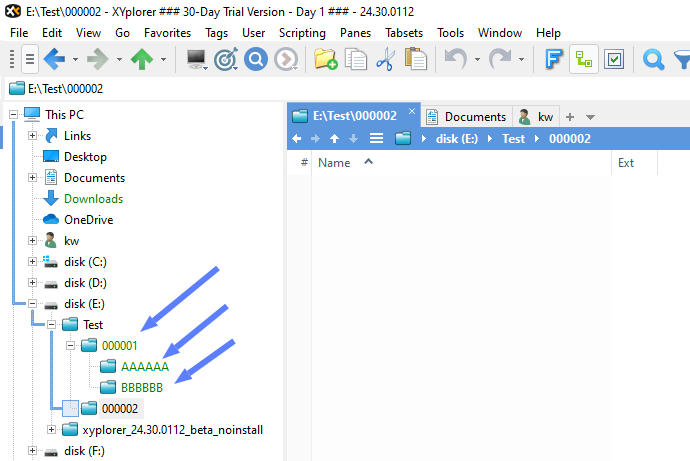Open the Tabsets menu
Viewport: 690px width, 461px height.
point(404,33)
